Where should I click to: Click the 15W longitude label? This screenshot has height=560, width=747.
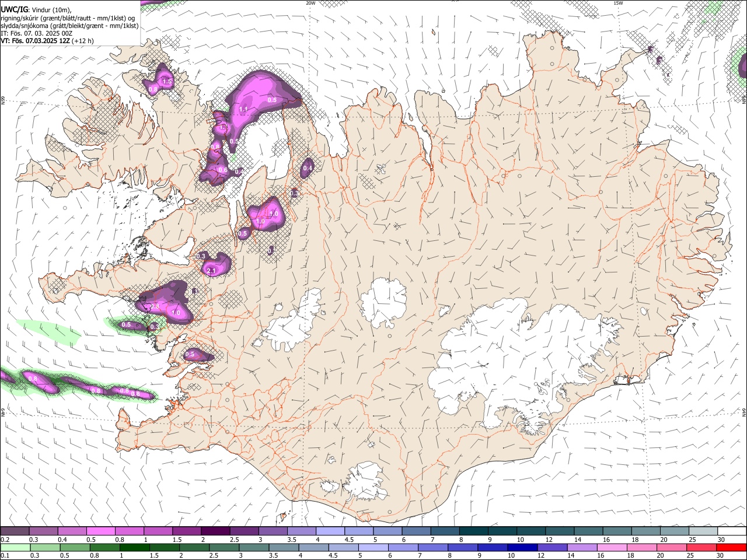[x=619, y=3]
